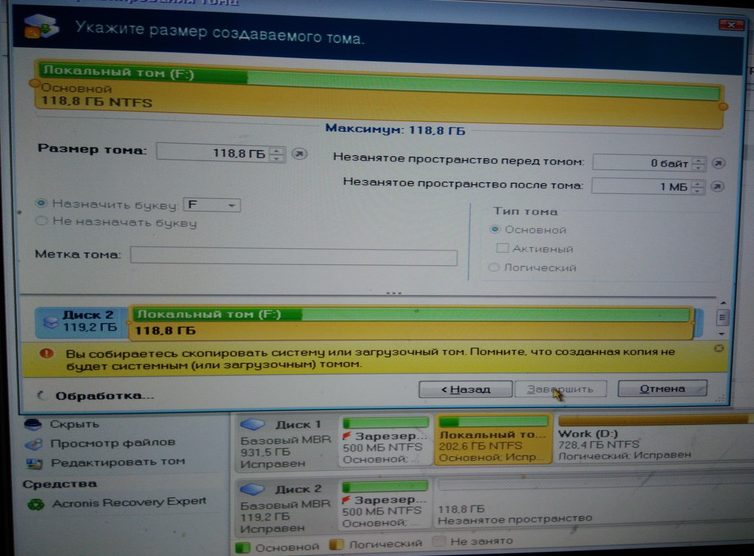Select 118,8 ГБ Незанятое пространство
The image size is (754, 556).
[594, 504]
